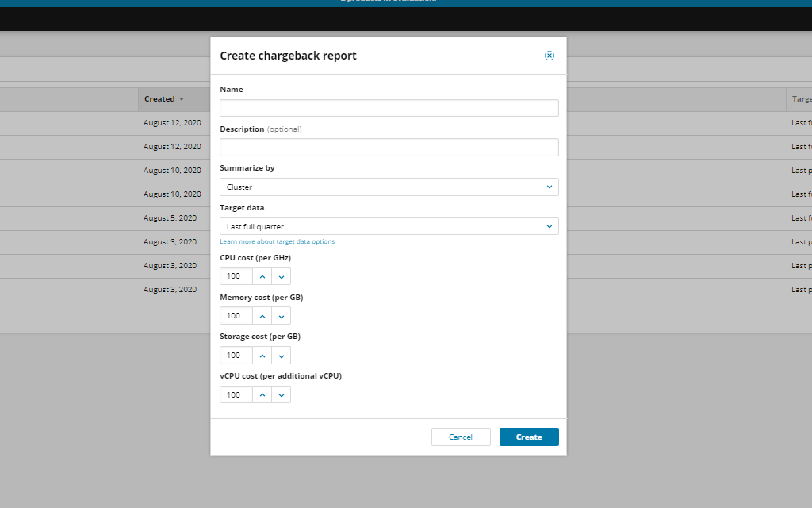Increase Memory cost using up arrow
This screenshot has height=508, width=812.
(x=262, y=316)
